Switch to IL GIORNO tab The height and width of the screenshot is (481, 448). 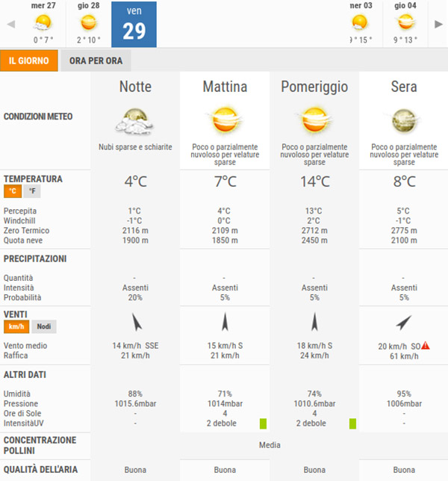tap(29, 60)
